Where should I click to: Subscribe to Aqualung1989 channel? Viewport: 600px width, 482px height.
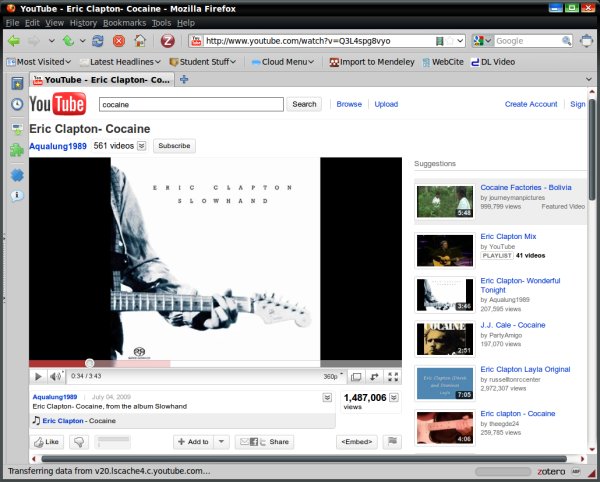pyautogui.click(x=174, y=146)
